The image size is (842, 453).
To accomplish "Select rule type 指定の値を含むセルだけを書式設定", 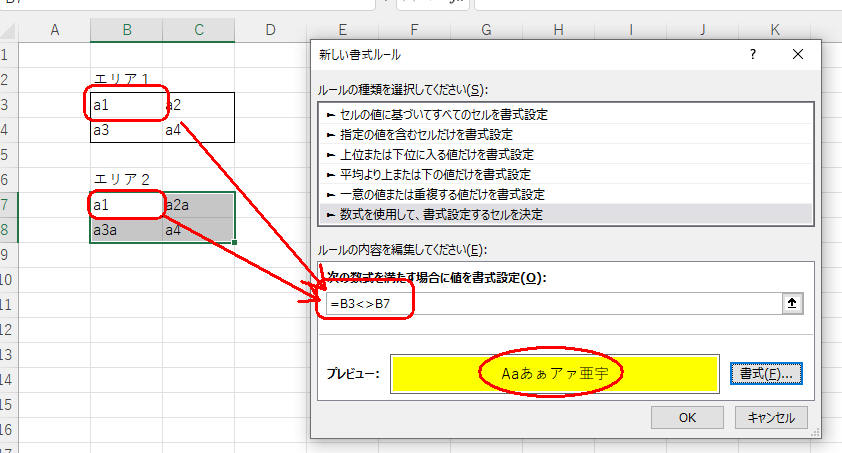I will (425, 134).
